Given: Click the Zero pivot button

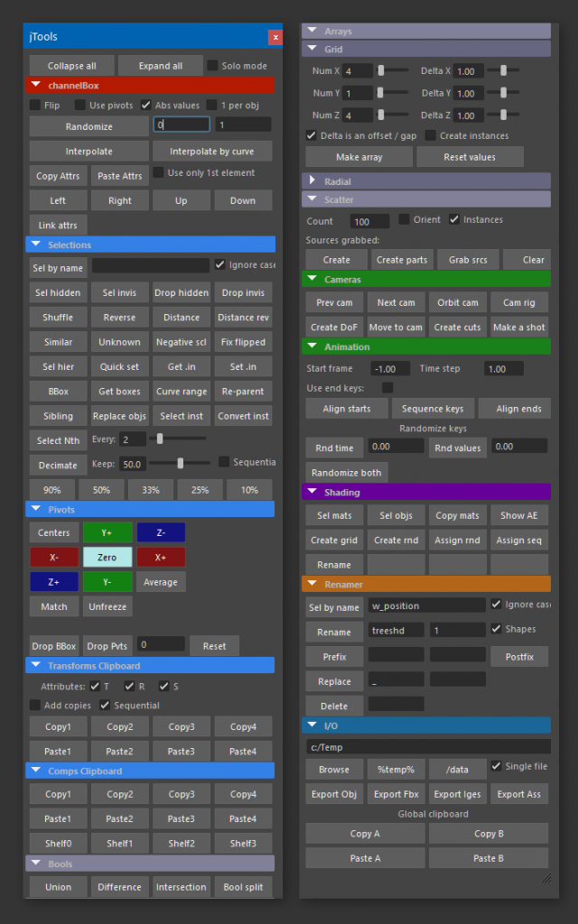Looking at the screenshot, I should point(107,557).
